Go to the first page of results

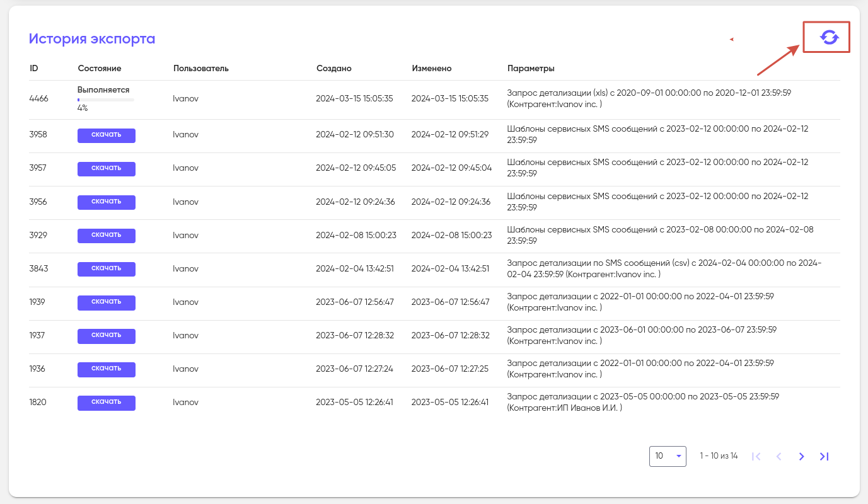756,457
